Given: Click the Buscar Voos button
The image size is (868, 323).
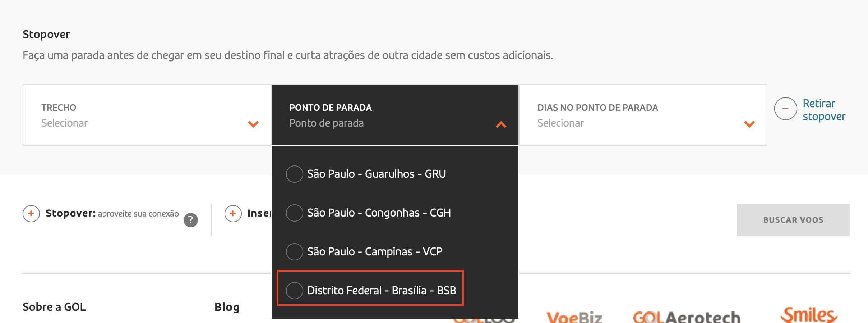Looking at the screenshot, I should (793, 220).
